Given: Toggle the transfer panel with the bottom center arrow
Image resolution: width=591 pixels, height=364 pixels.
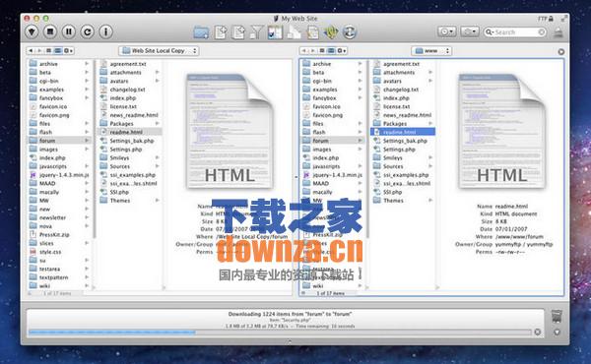Looking at the screenshot, I should [x=290, y=341].
